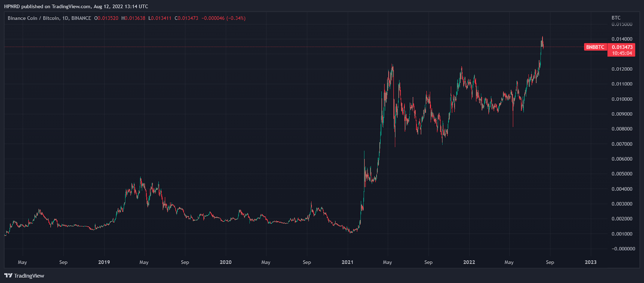Open the BTC currency label on price axis
Viewport: 644px width, 283px height.
[x=616, y=18]
